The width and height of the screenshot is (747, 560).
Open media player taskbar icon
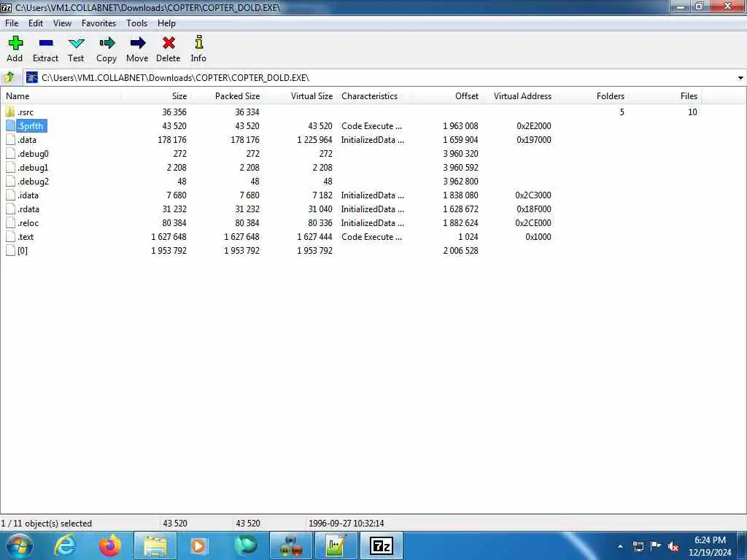click(x=198, y=545)
